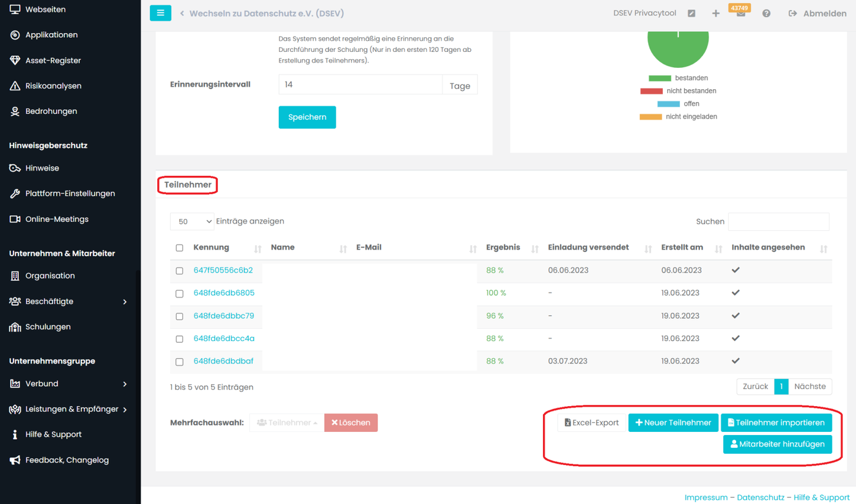Click the Verbund chart icon

[15, 384]
